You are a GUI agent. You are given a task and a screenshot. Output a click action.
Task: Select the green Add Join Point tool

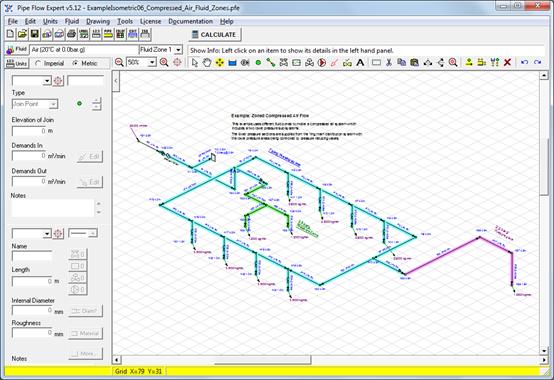(258, 63)
